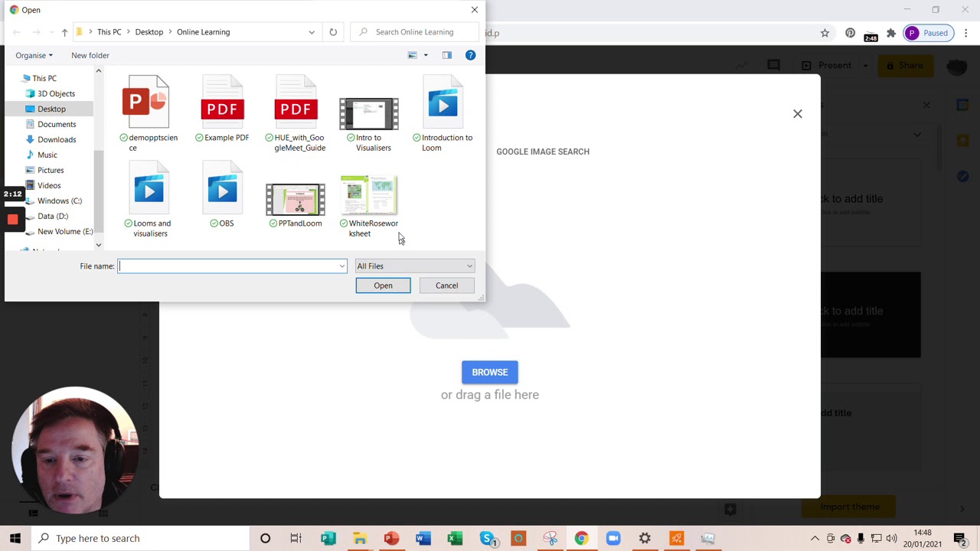Select 3D Objects in navigation tree
Image resolution: width=980 pixels, height=551 pixels.
(x=56, y=93)
